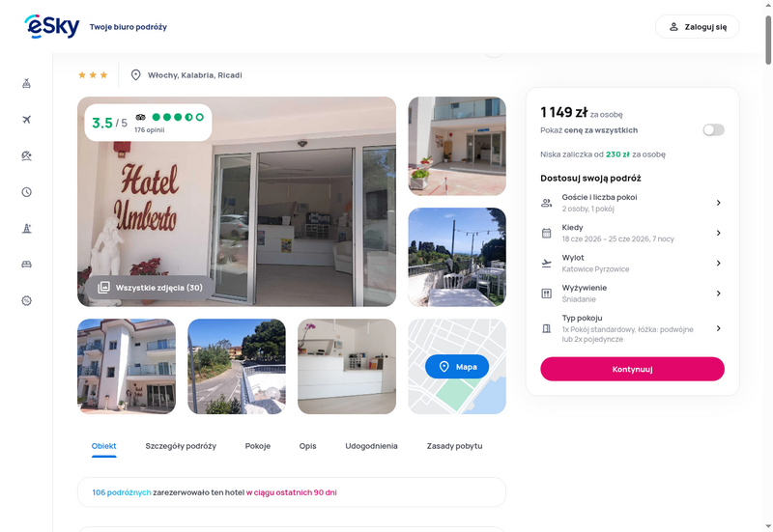Open the 'Mapa' map button
This screenshot has width=773, height=532.
click(x=457, y=367)
